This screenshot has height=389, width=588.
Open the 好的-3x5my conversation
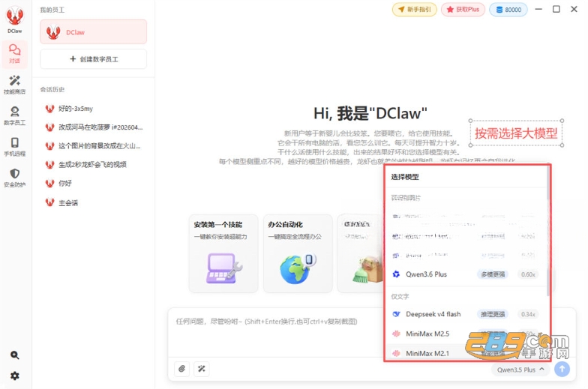click(93, 109)
